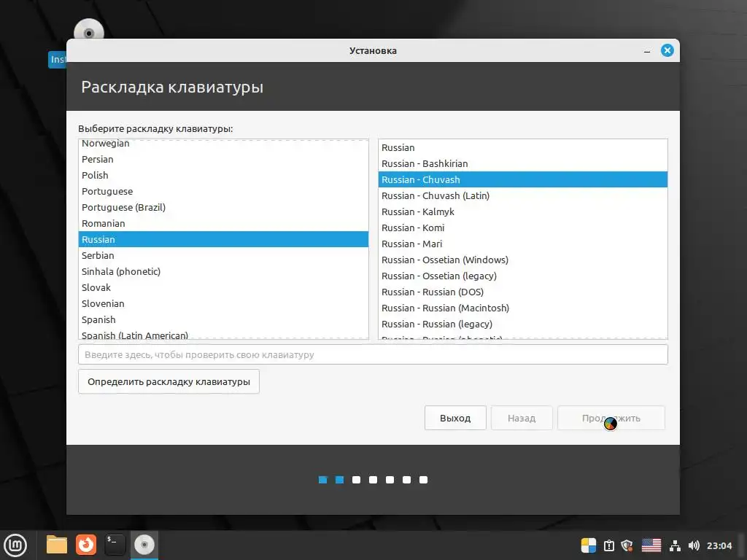747x560 pixels.
Task: Open the Terminal from the taskbar
Action: pyautogui.click(x=115, y=545)
